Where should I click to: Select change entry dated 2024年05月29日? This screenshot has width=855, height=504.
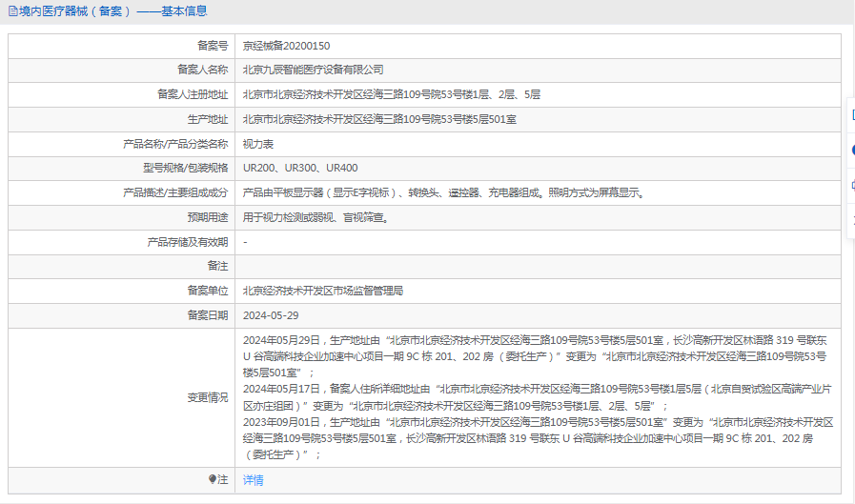coord(536,356)
